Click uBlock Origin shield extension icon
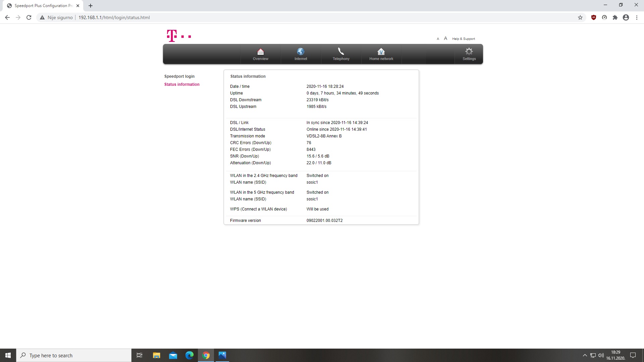 tap(594, 17)
